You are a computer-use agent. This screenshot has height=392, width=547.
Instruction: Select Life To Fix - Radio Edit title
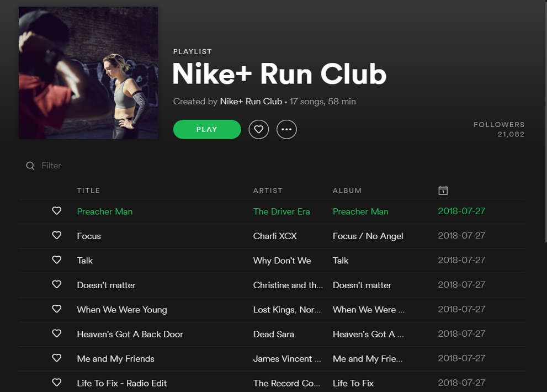click(x=122, y=383)
